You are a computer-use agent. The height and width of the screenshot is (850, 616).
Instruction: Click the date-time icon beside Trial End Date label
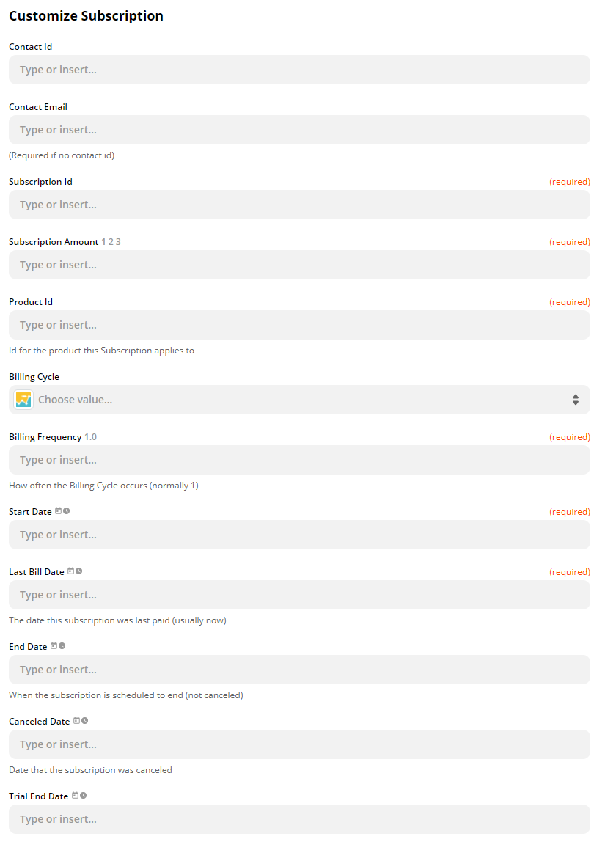pos(79,796)
